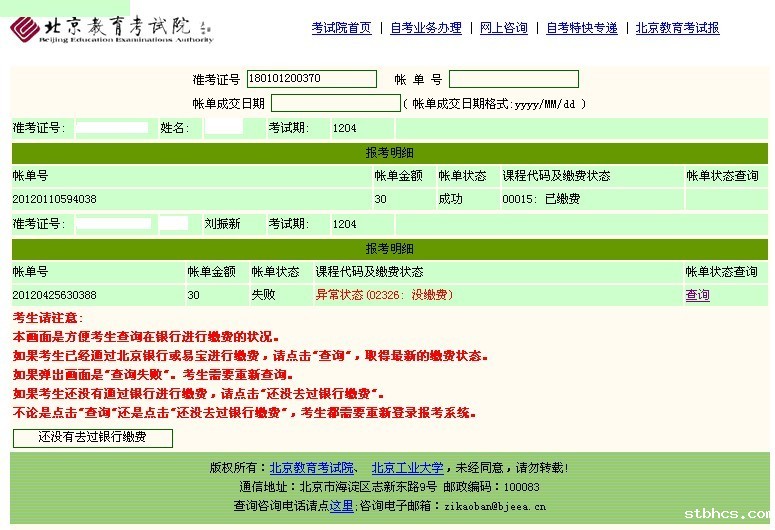This screenshot has width=775, height=530.
Task: Click bill number 20120110594038
Action: tap(54, 199)
